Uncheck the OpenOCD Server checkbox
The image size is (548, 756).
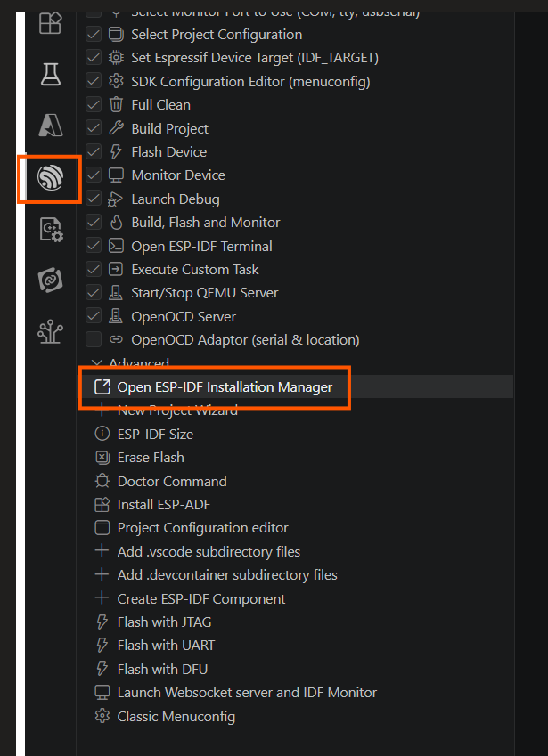coord(94,316)
